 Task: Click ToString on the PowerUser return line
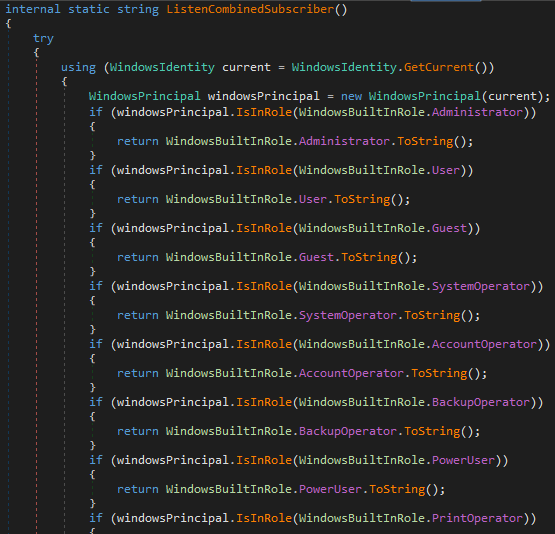tap(397, 489)
